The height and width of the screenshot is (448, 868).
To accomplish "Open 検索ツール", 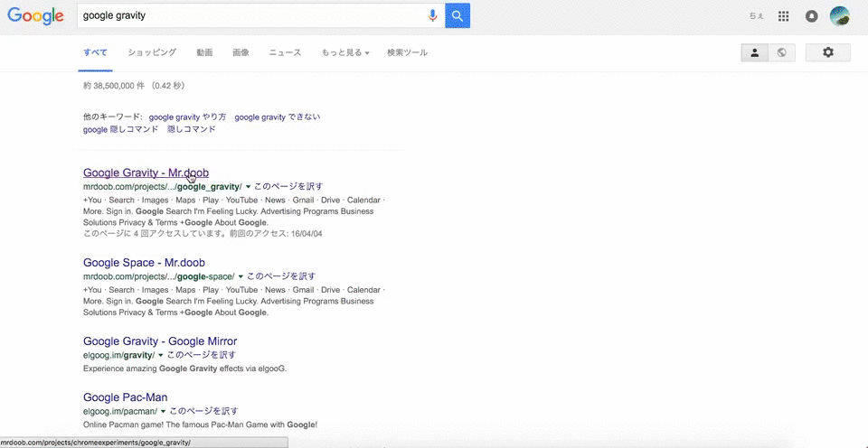I will click(x=408, y=52).
